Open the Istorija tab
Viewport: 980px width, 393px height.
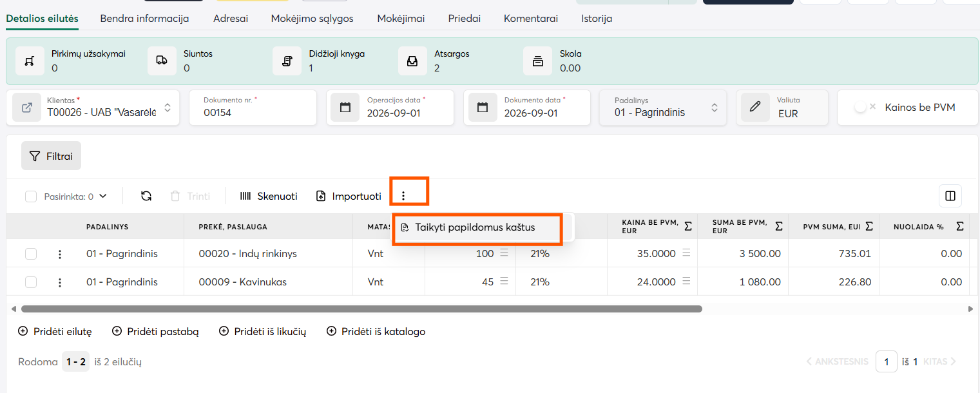(597, 19)
